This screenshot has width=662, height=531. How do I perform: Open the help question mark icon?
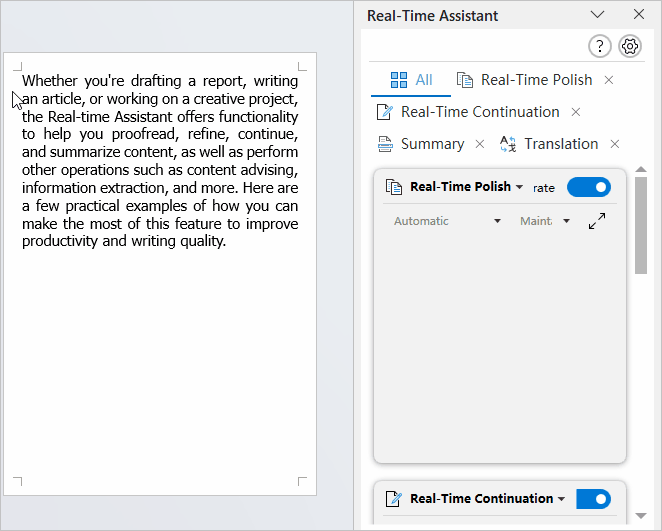click(600, 46)
